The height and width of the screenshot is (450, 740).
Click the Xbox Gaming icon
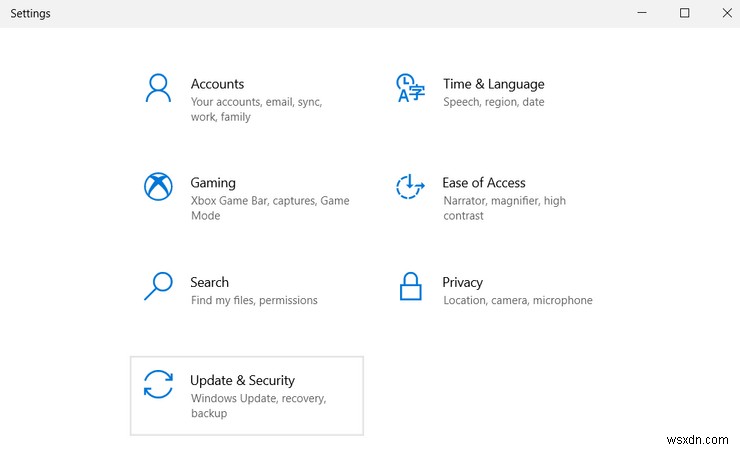[158, 187]
